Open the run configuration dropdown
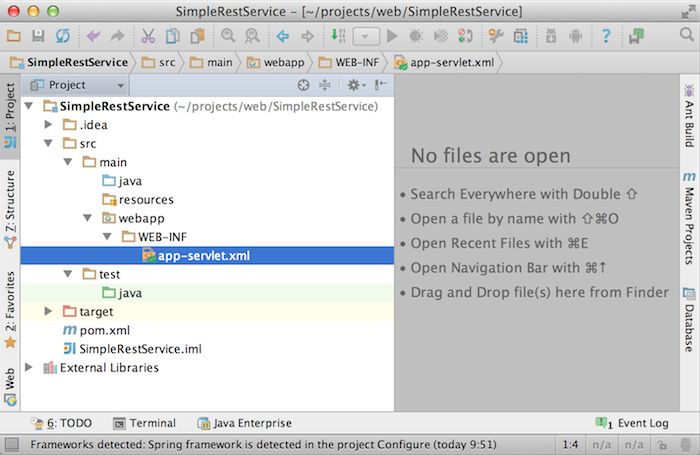The width and height of the screenshot is (700, 455). click(366, 36)
